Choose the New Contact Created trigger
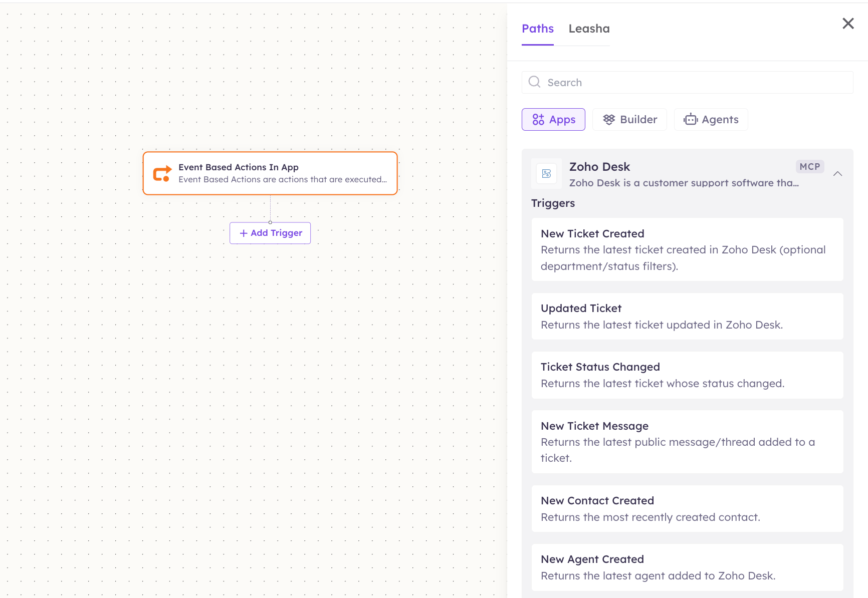The width and height of the screenshot is (868, 598). click(x=687, y=509)
